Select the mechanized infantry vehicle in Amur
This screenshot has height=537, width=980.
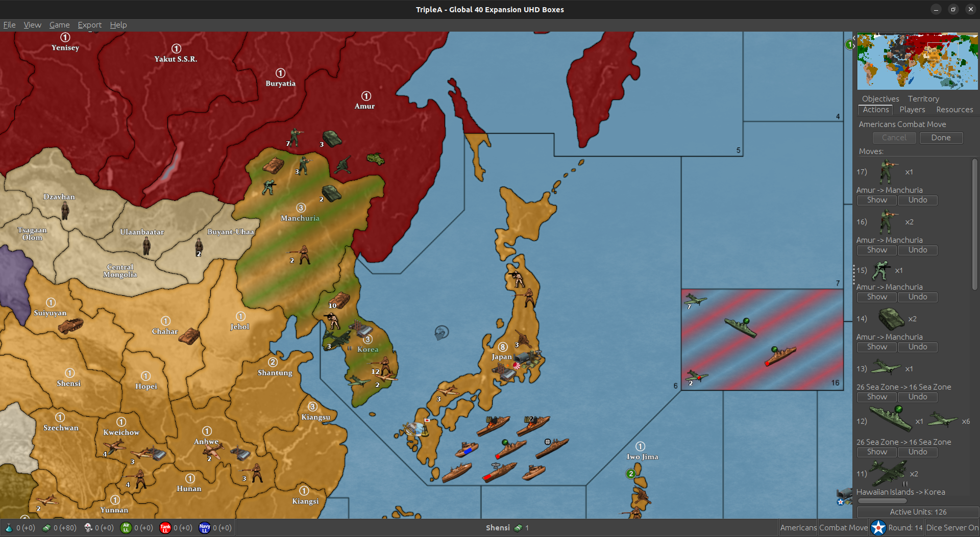376,159
